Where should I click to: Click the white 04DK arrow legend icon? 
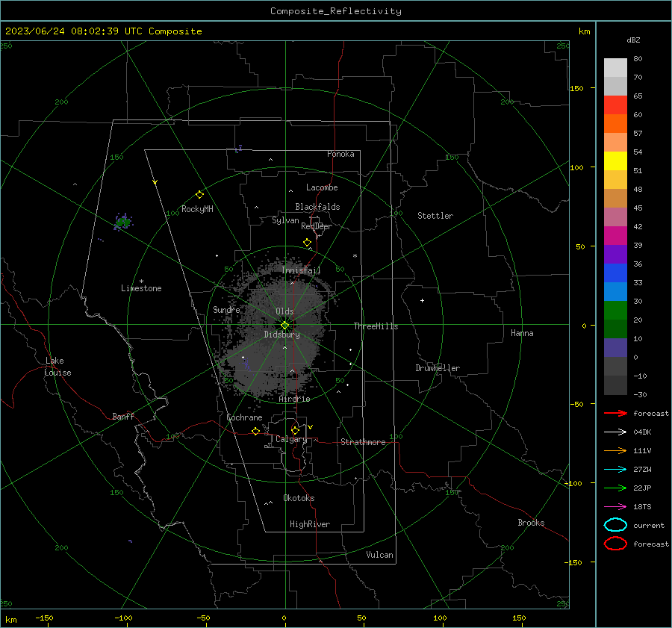(615, 432)
